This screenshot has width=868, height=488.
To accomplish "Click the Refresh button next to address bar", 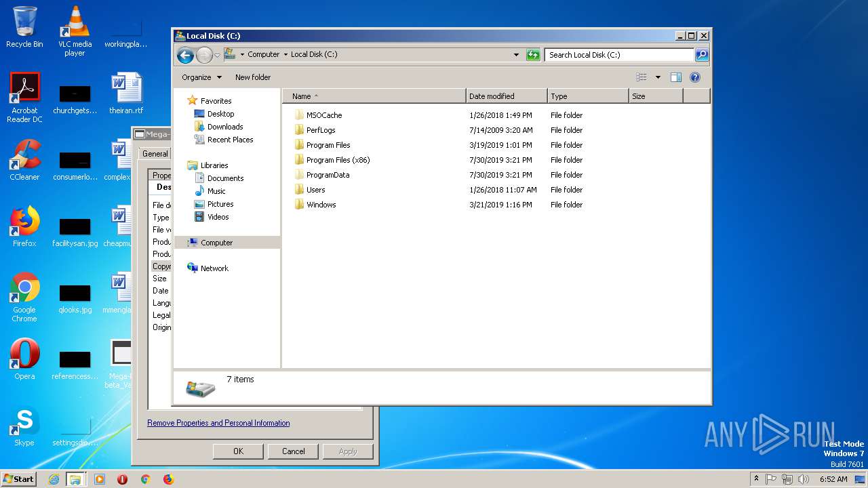I will click(533, 55).
